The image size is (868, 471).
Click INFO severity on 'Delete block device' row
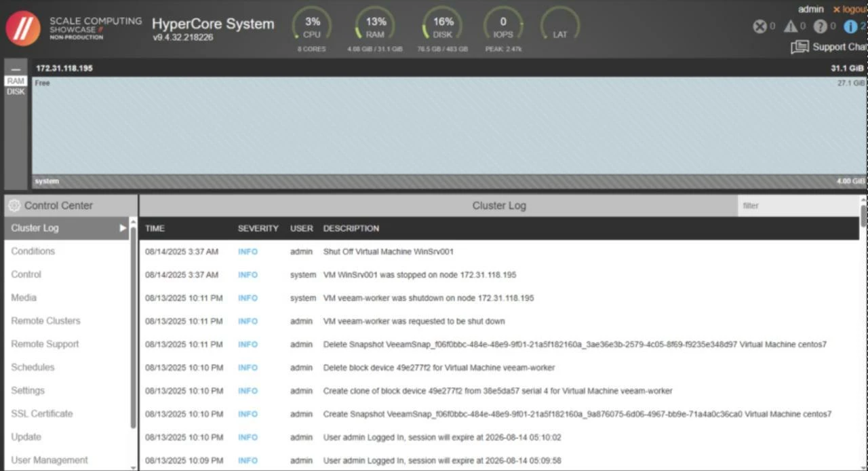(248, 368)
